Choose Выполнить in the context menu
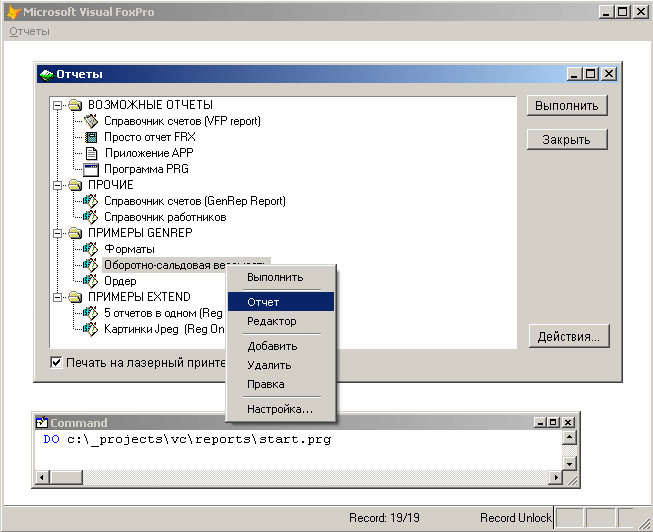This screenshot has height=532, width=653. 281,277
